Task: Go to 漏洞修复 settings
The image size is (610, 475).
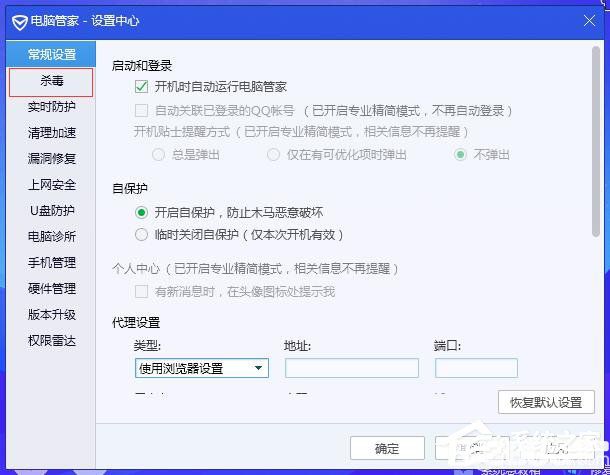Action: [51, 159]
